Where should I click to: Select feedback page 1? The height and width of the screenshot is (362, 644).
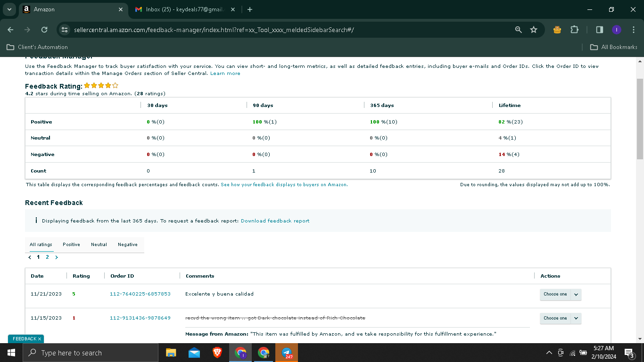click(39, 257)
